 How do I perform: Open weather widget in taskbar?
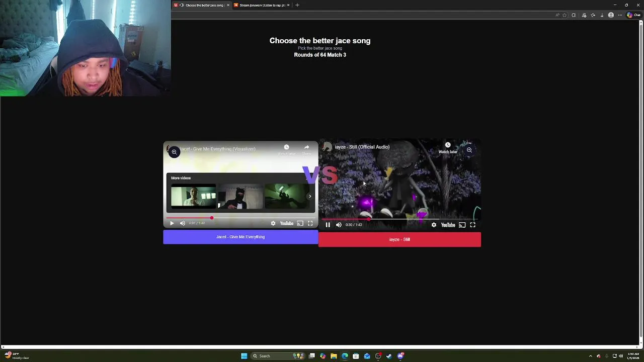16,356
